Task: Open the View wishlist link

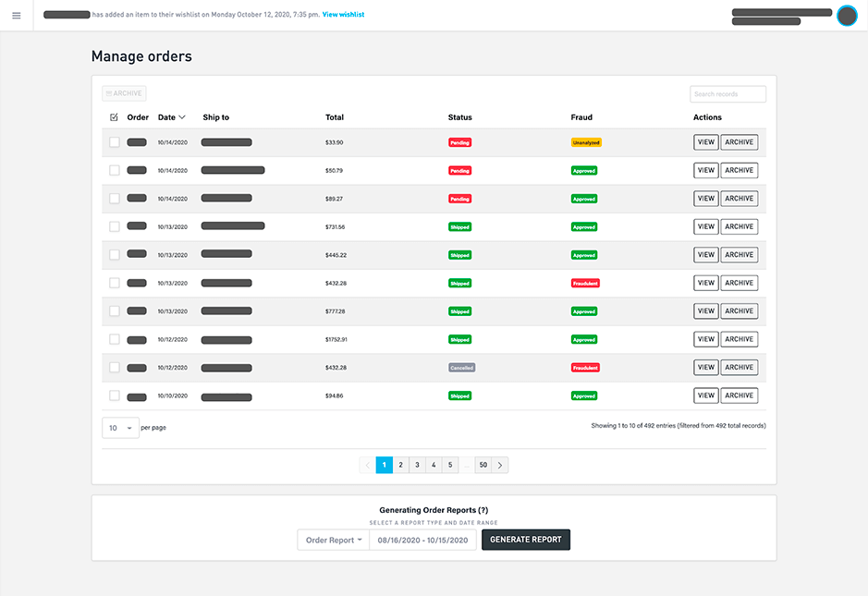Action: [x=342, y=15]
